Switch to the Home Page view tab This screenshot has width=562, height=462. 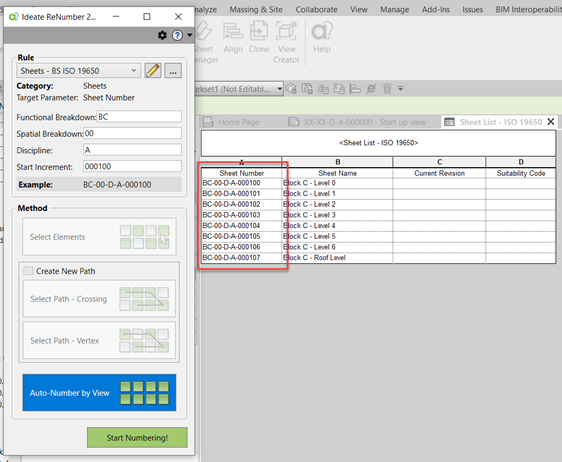pyautogui.click(x=232, y=122)
